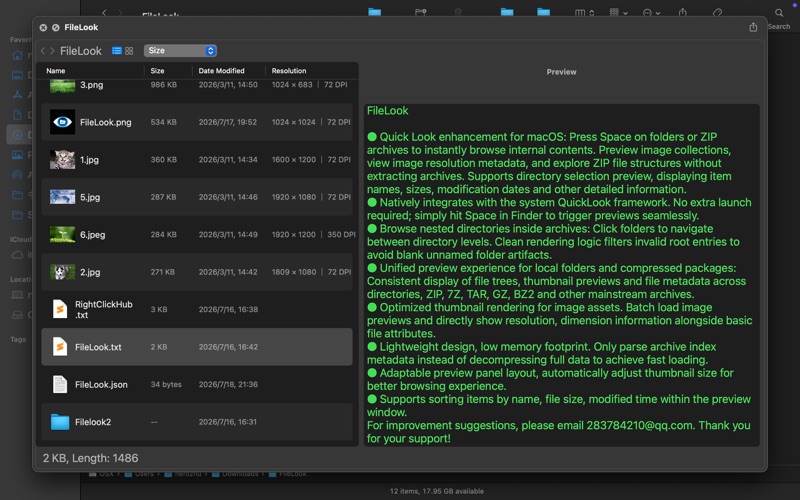Image resolution: width=800 pixels, height=500 pixels.
Task: Click the Preview panel heading
Action: (561, 72)
